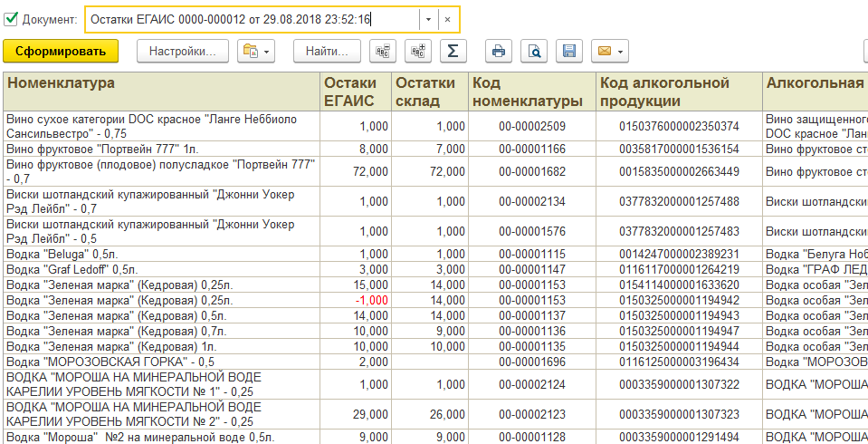868x444 pixels.
Task: Click nomenclature code 00-00001137
Action: coord(532,316)
